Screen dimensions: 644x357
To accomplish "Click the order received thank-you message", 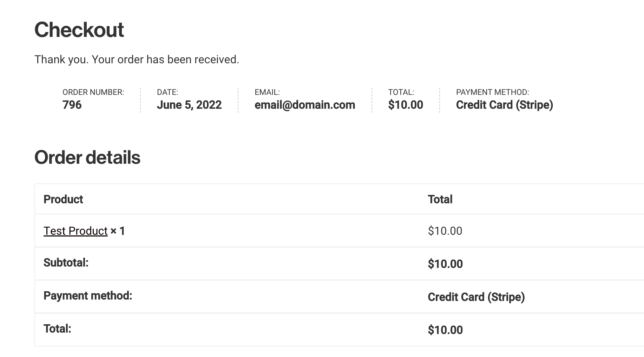I will [x=137, y=59].
